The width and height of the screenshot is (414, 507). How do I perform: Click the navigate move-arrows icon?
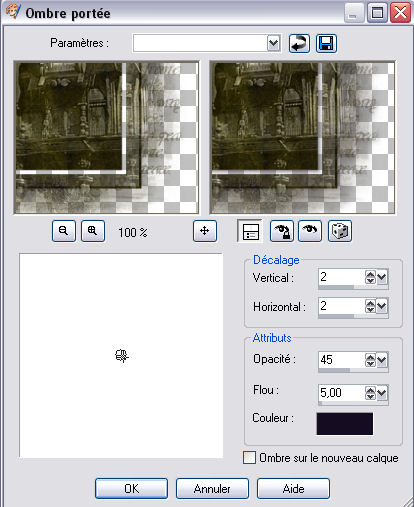click(x=205, y=231)
